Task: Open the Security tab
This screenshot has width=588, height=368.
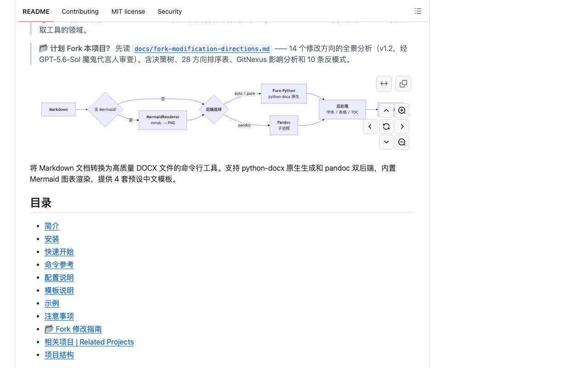Action: point(170,11)
